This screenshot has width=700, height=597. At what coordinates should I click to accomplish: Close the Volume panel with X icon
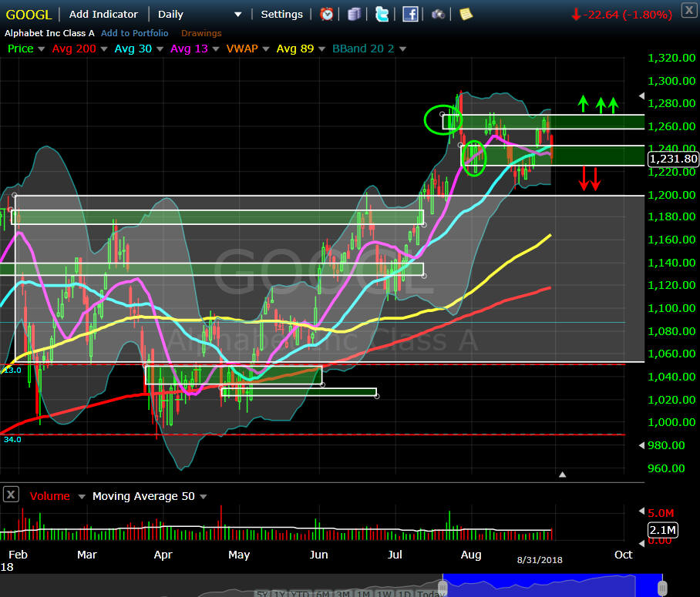pos(11,495)
